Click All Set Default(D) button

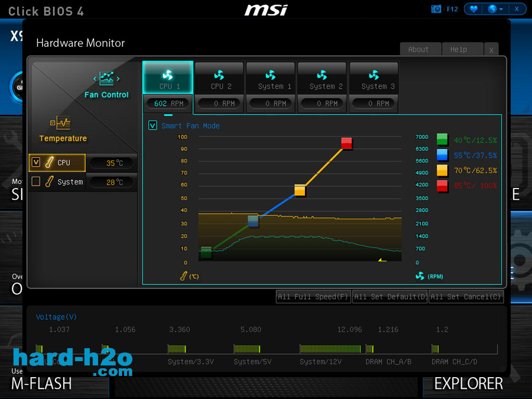tap(390, 297)
